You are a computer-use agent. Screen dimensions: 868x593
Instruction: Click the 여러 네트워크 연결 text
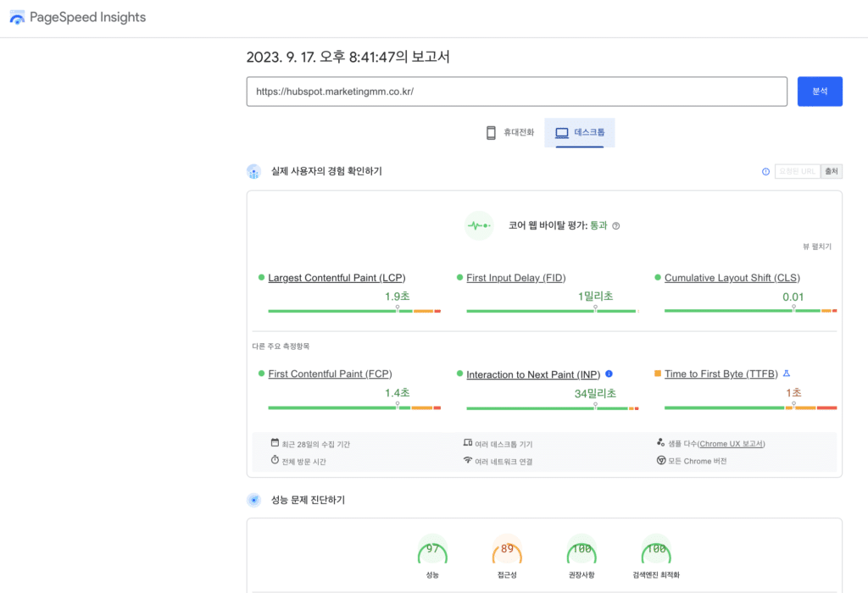click(504, 462)
